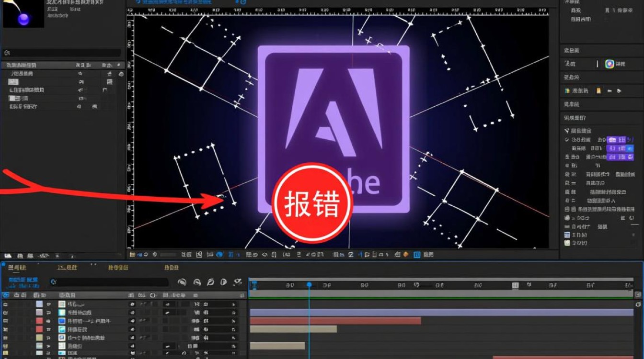This screenshot has width=644, height=359.
Task: Click the blue circle icon in viewer toolbar
Action: [219, 255]
